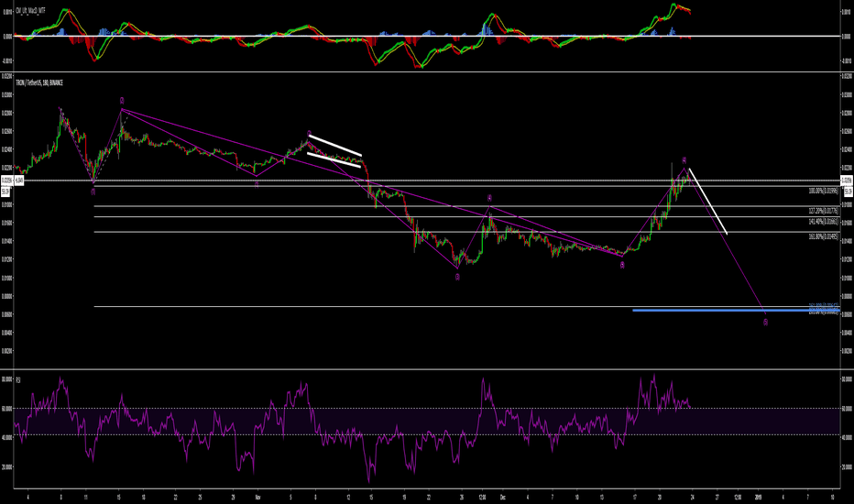Select the 141.40% Fibonacci level label
Image resolution: width=854 pixels, height=504 pixels.
tap(824, 222)
